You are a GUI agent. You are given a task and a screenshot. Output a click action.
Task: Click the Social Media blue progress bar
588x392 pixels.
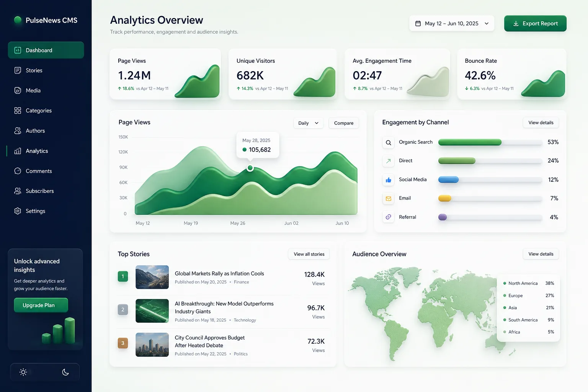click(x=448, y=180)
